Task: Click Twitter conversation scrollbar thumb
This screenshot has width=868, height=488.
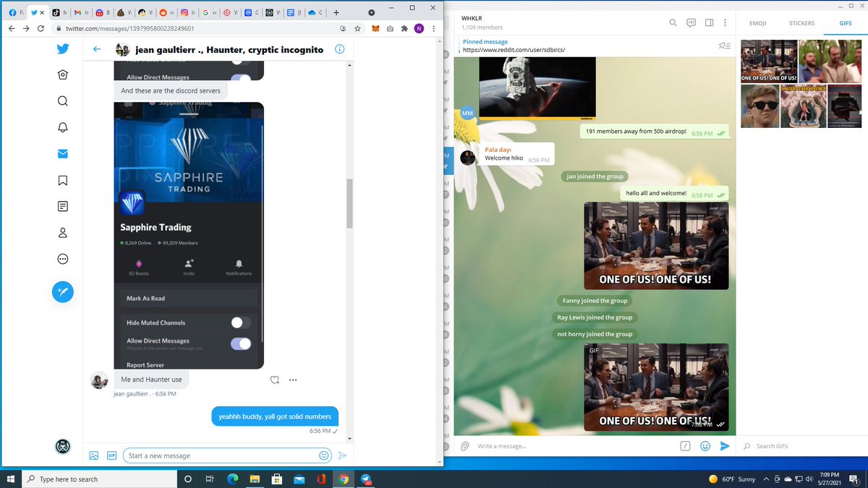Action: 350,203
